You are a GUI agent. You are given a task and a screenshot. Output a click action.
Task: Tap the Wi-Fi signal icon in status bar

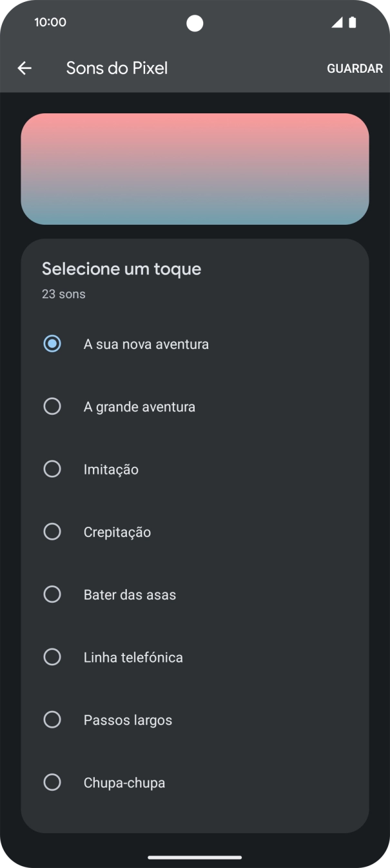pos(336,21)
